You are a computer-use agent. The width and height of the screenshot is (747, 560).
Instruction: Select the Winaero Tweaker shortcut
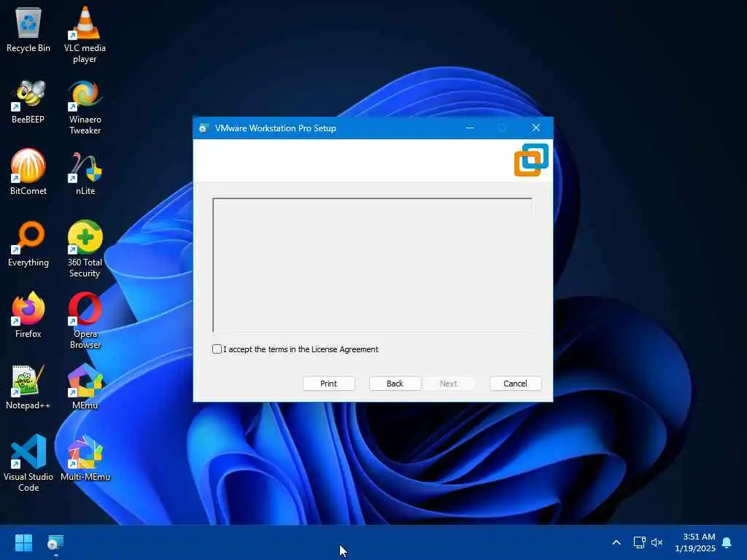(85, 108)
